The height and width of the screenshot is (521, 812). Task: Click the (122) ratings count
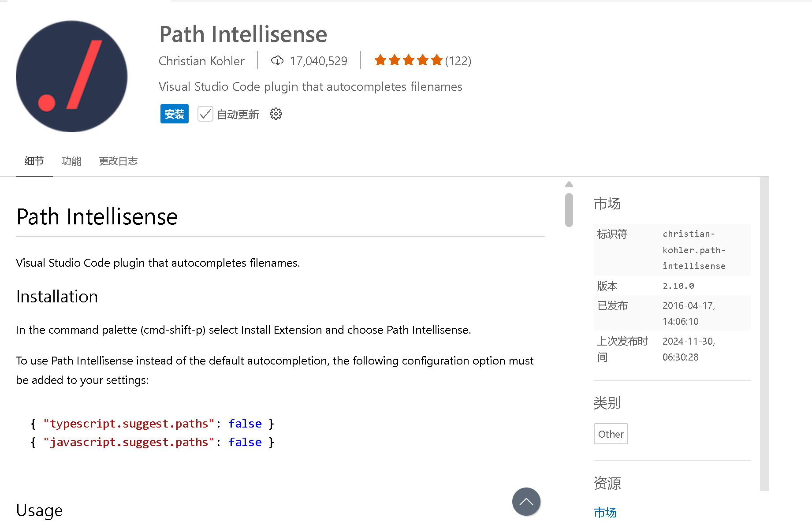tap(458, 61)
